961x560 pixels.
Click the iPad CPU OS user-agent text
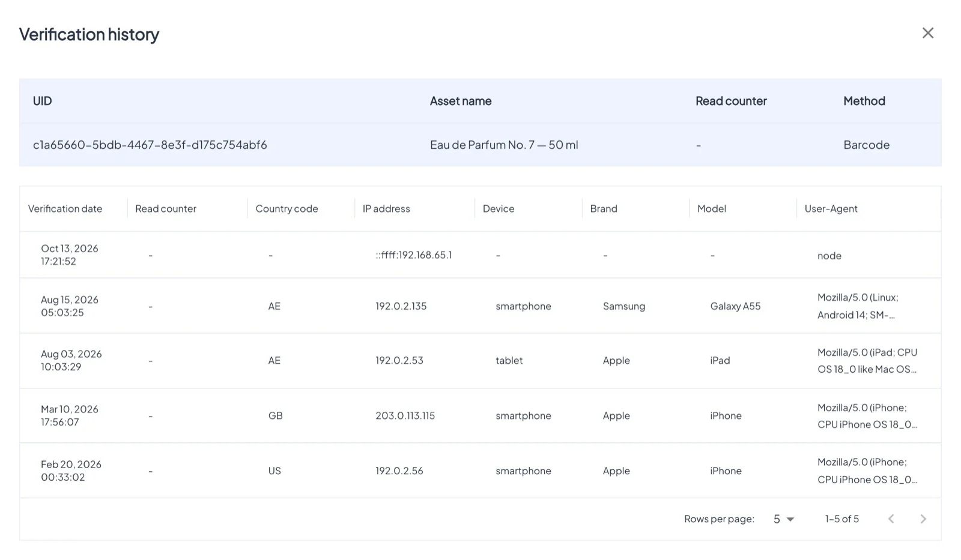tap(867, 361)
